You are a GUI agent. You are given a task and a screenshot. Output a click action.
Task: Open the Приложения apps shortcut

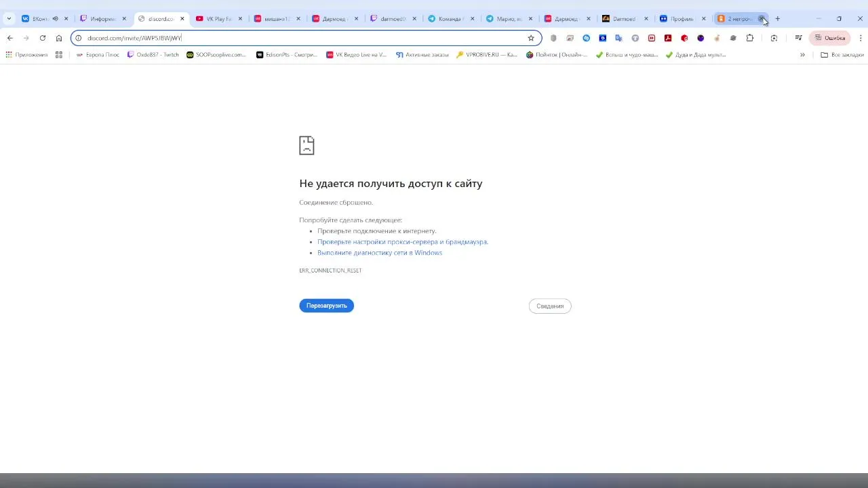tap(26, 55)
